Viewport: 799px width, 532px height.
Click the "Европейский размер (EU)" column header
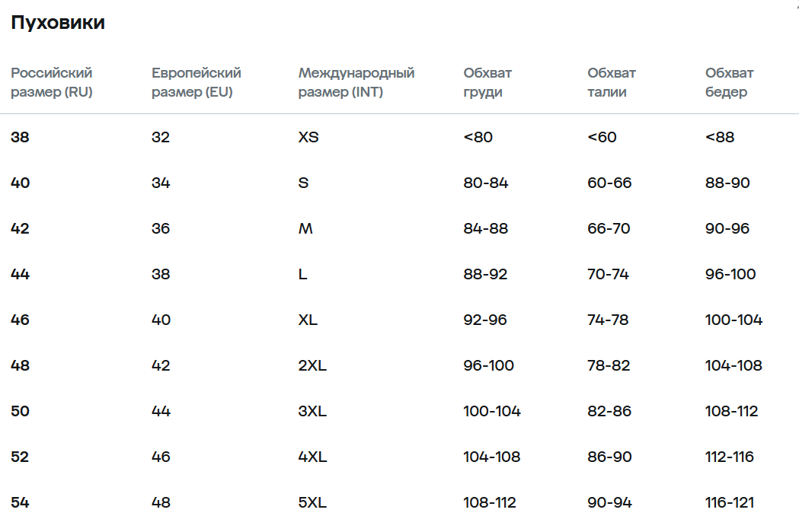pyautogui.click(x=196, y=83)
